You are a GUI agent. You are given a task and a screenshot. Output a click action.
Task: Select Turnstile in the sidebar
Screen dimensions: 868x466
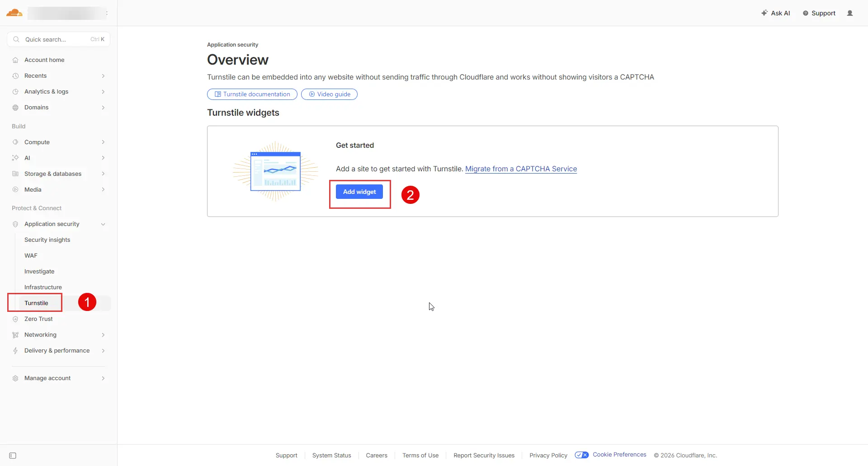coord(36,303)
